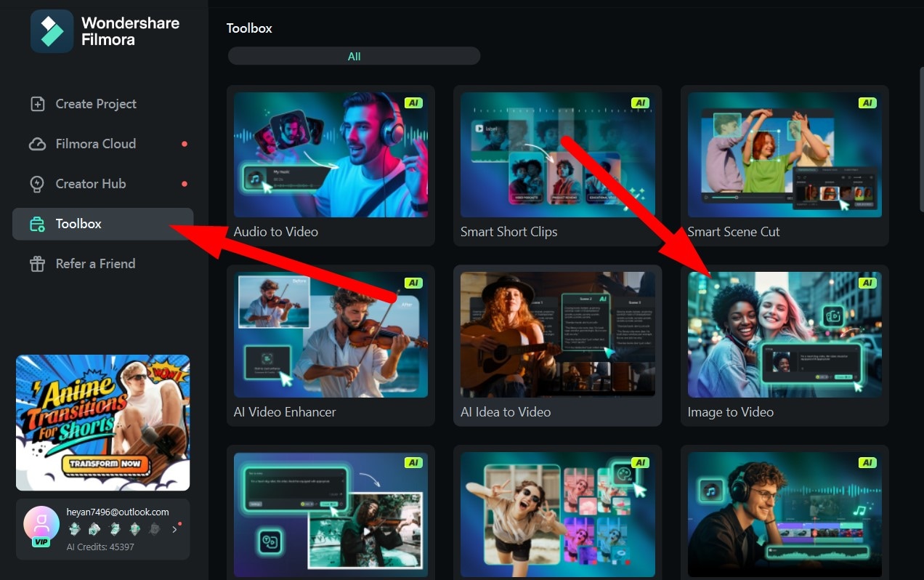Image resolution: width=924 pixels, height=580 pixels.
Task: Click the AI Credits: 45397 text
Action: pyautogui.click(x=100, y=547)
